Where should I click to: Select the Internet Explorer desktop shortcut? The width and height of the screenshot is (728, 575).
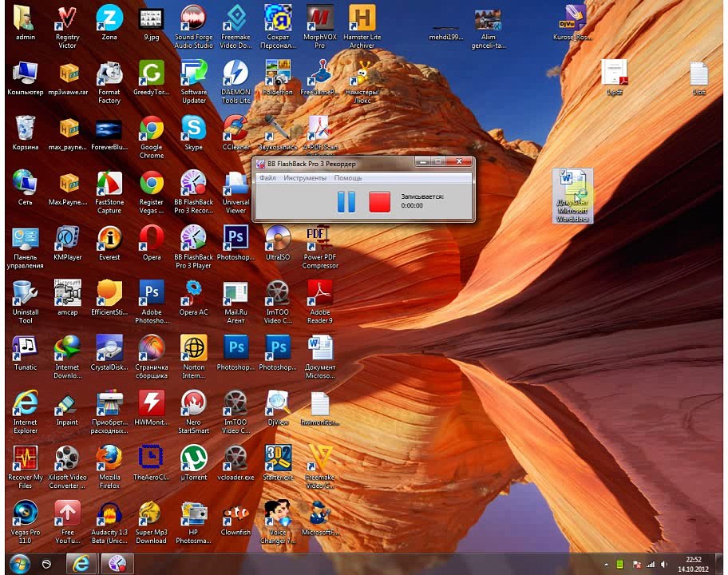pyautogui.click(x=25, y=413)
